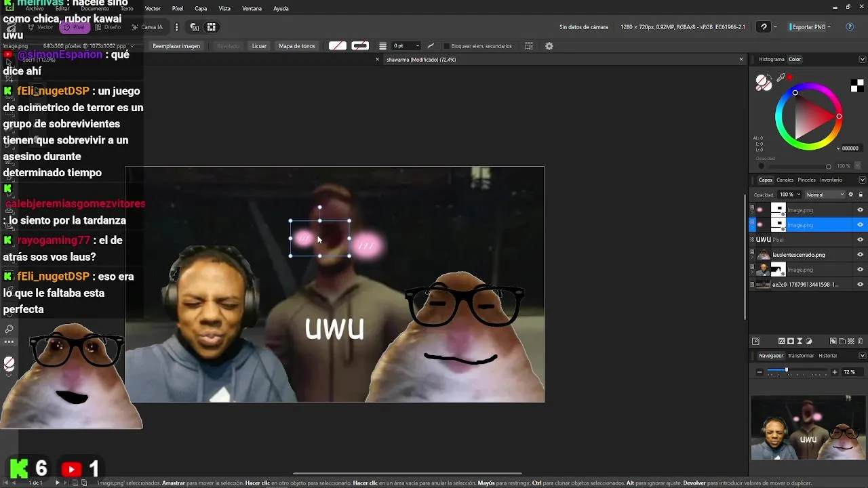Open the context toolbar settings gear
The height and width of the screenshot is (488, 868).
549,46
